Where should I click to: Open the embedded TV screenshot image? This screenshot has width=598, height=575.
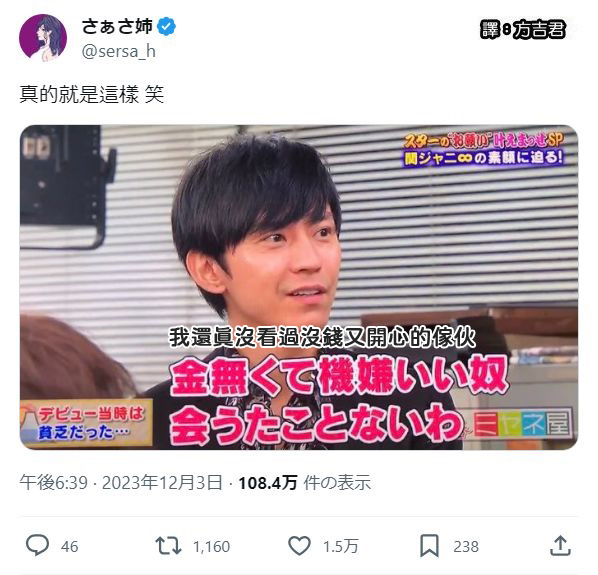(x=299, y=287)
